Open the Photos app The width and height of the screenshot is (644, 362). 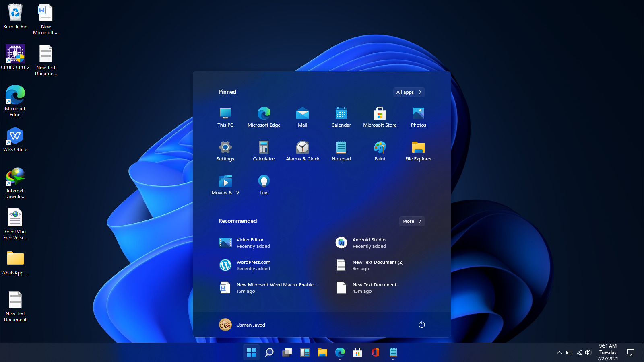point(419,117)
